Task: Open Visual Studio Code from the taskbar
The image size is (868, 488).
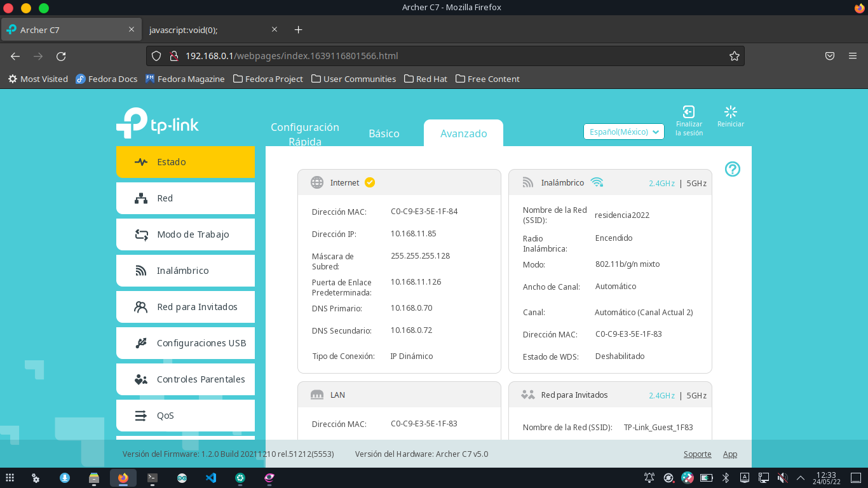Action: (212, 477)
